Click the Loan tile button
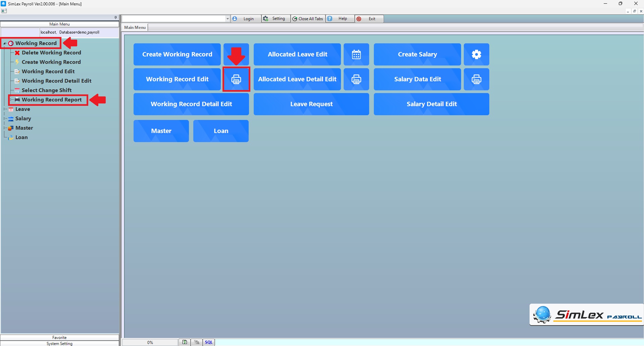Viewport: 644px width, 346px height. click(x=221, y=131)
